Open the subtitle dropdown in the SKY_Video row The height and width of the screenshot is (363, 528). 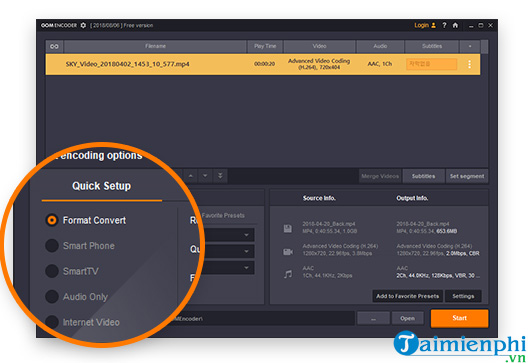tap(431, 64)
